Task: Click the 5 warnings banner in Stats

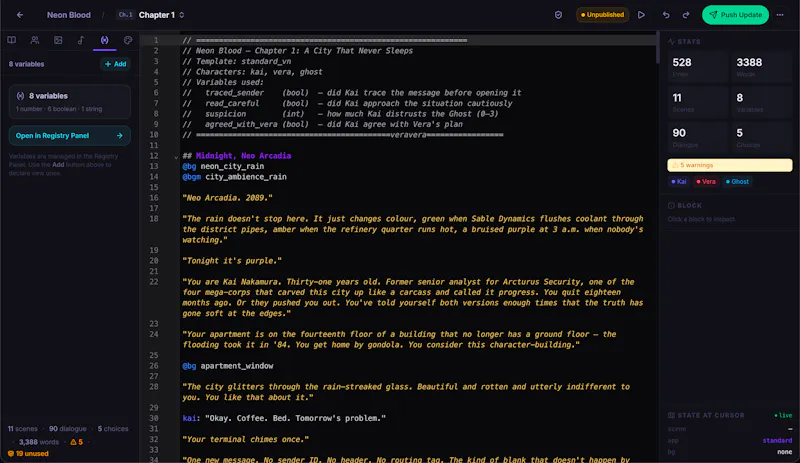Action: tap(730, 165)
